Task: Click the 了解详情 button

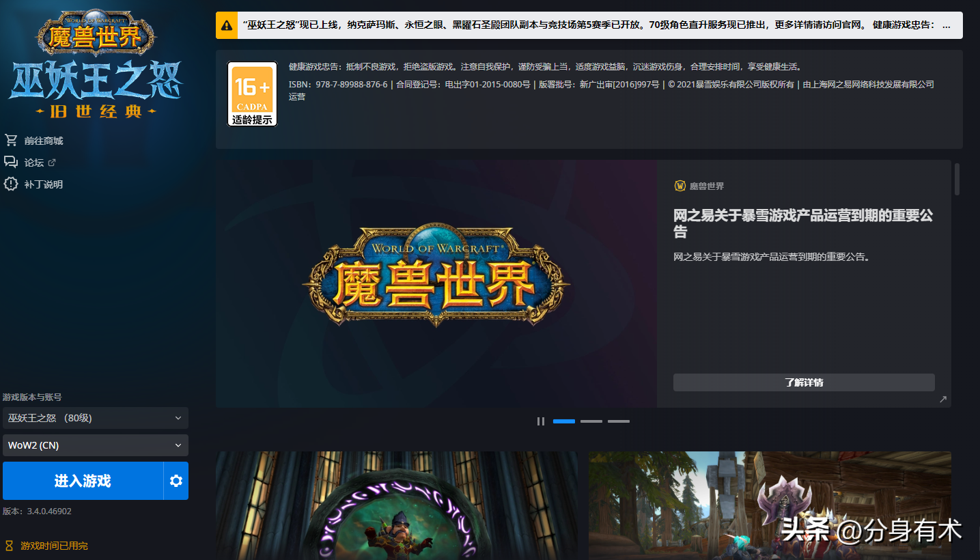Action: point(804,382)
